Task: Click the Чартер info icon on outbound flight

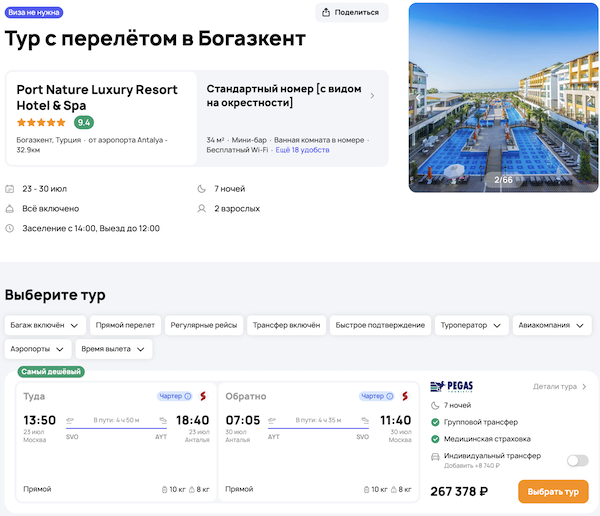Action: (188, 396)
